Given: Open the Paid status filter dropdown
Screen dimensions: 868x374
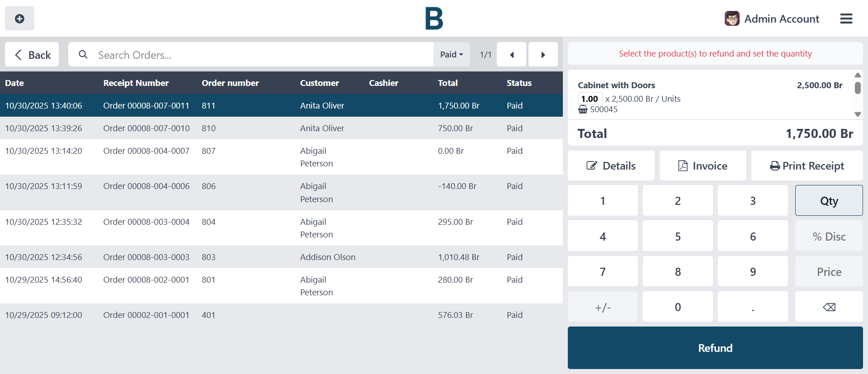Looking at the screenshot, I should [451, 55].
